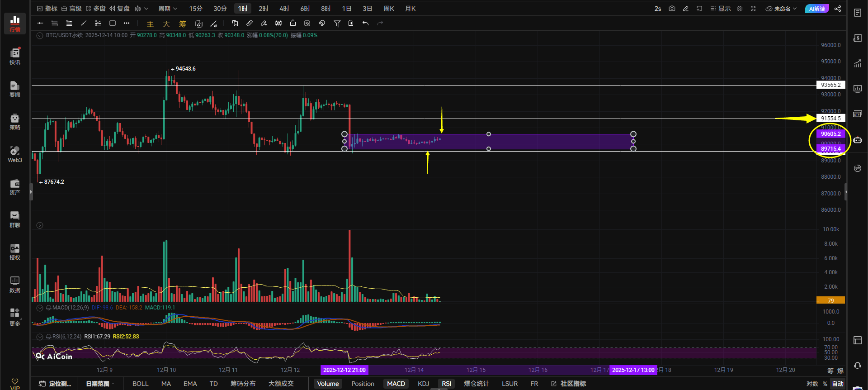Click the trash icon to delete drawings

(351, 23)
